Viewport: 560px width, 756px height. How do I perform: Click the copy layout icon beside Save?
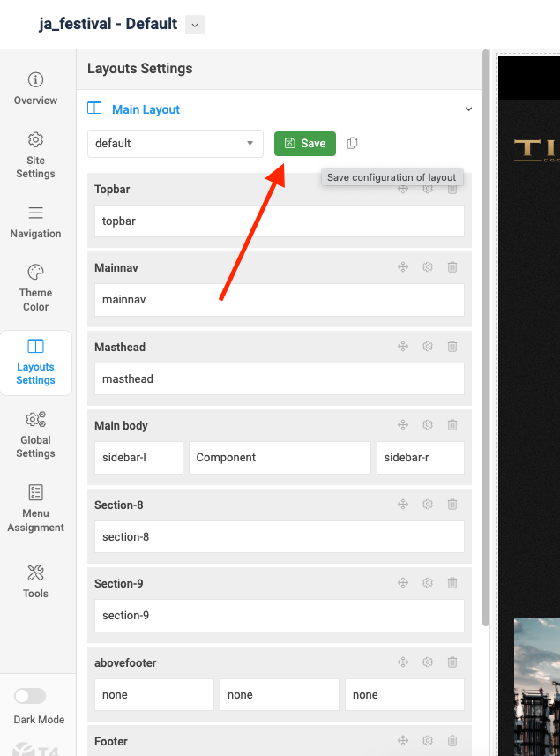[352, 143]
